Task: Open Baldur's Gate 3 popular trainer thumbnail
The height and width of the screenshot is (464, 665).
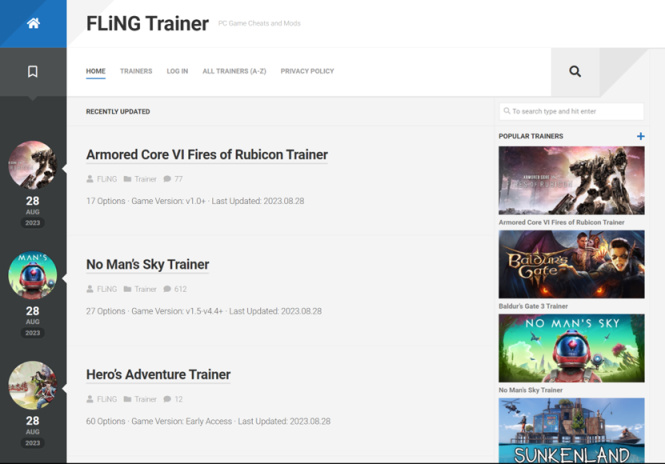Action: click(571, 264)
